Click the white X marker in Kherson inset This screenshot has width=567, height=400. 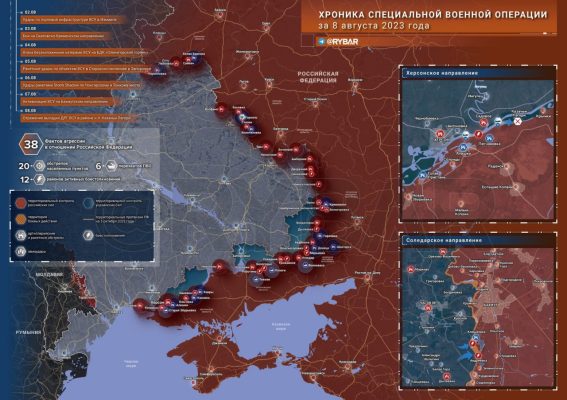tap(517, 122)
